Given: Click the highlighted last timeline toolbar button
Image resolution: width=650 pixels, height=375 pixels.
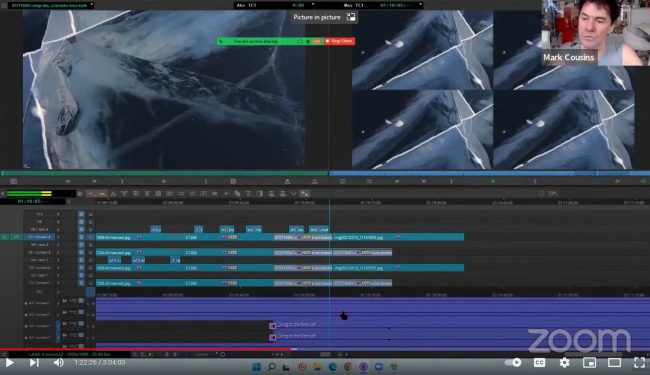Looking at the screenshot, I should (305, 194).
